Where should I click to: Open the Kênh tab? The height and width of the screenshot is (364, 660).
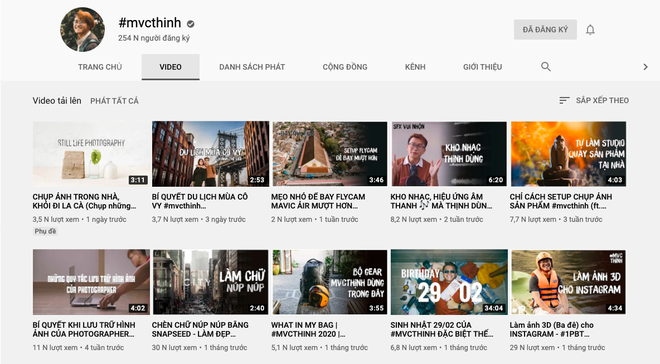415,67
